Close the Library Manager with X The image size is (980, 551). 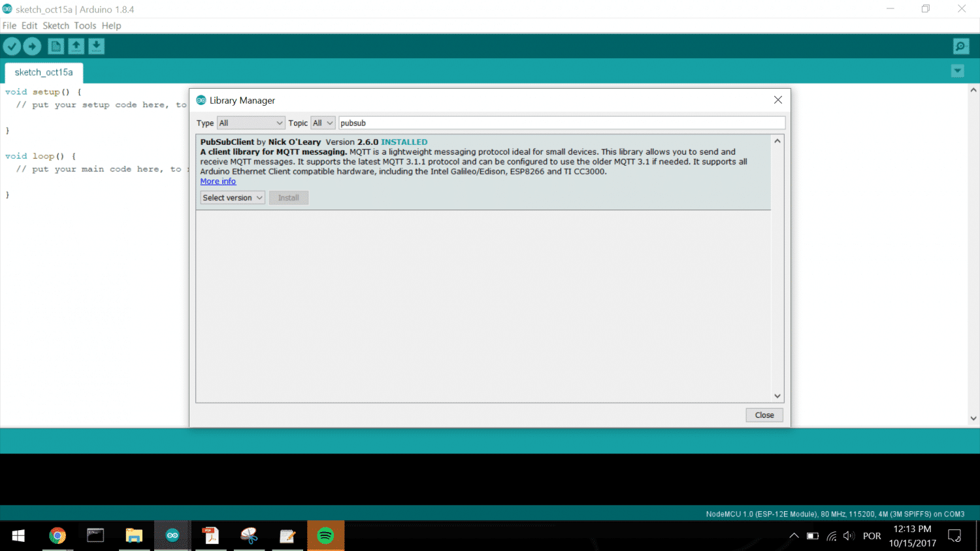(x=777, y=100)
